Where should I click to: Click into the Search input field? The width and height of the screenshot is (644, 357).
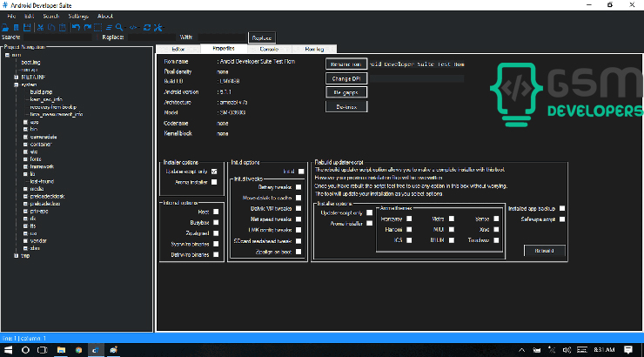click(57, 37)
